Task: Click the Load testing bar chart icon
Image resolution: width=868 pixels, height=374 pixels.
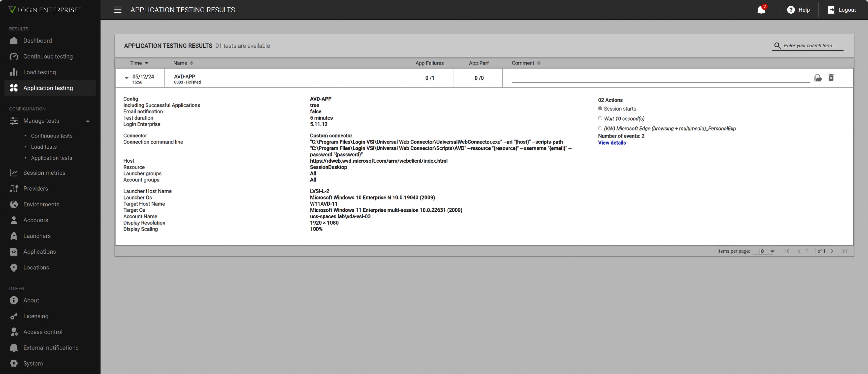Action: tap(14, 72)
